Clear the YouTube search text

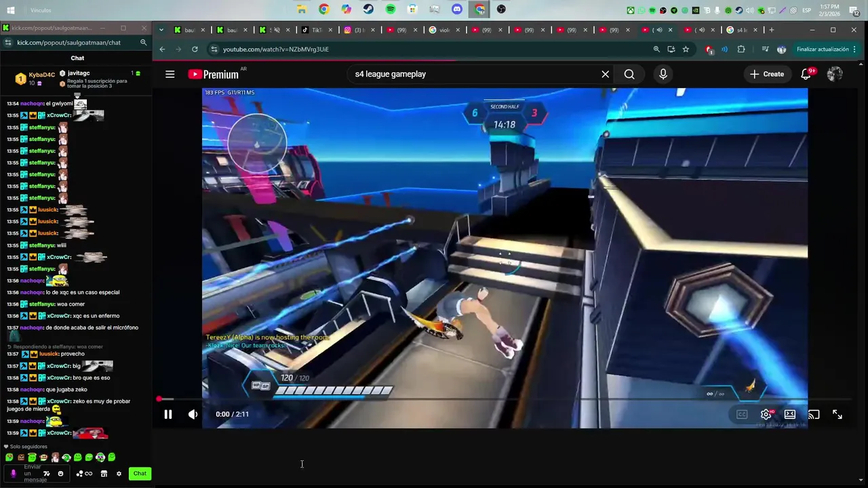tap(606, 74)
